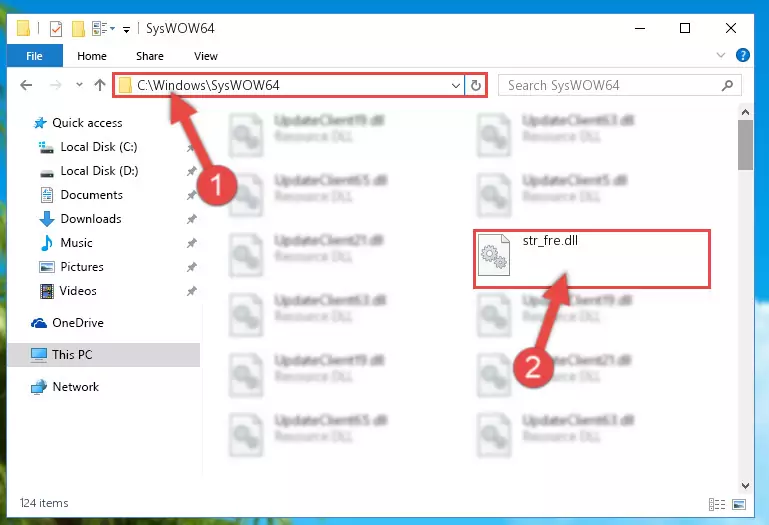This screenshot has height=525, width=769.
Task: Open the address bar history dropdown
Action: tap(456, 85)
